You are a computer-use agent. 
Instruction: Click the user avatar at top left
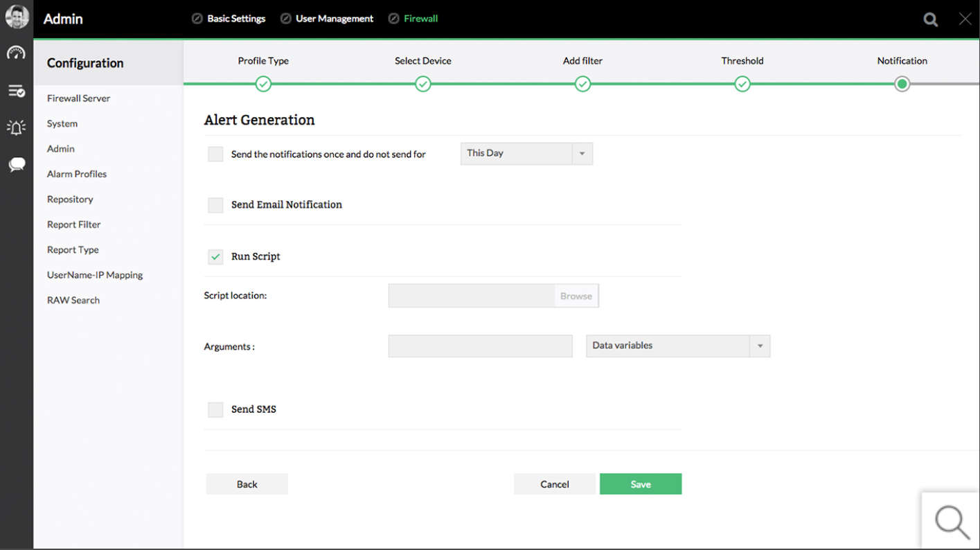tap(16, 17)
